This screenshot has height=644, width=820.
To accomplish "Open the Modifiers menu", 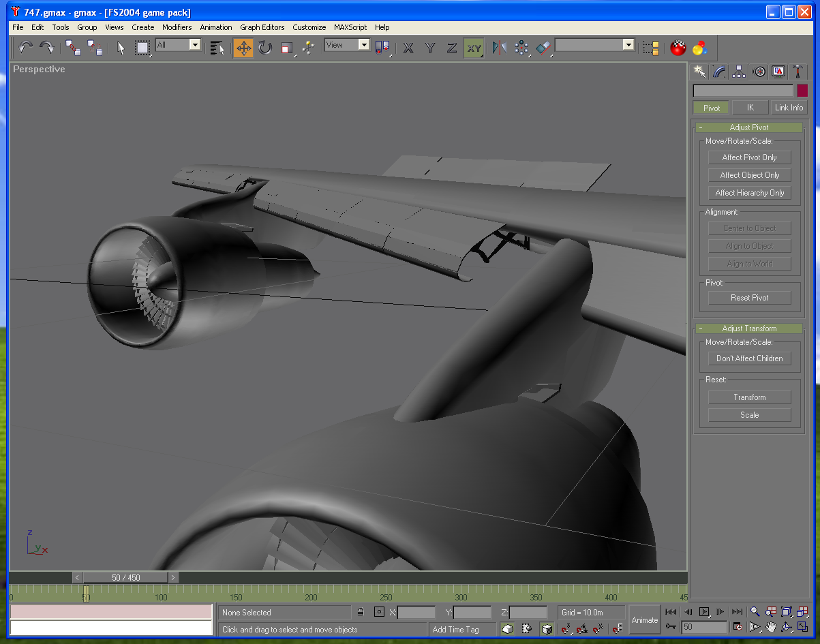I will tap(177, 27).
